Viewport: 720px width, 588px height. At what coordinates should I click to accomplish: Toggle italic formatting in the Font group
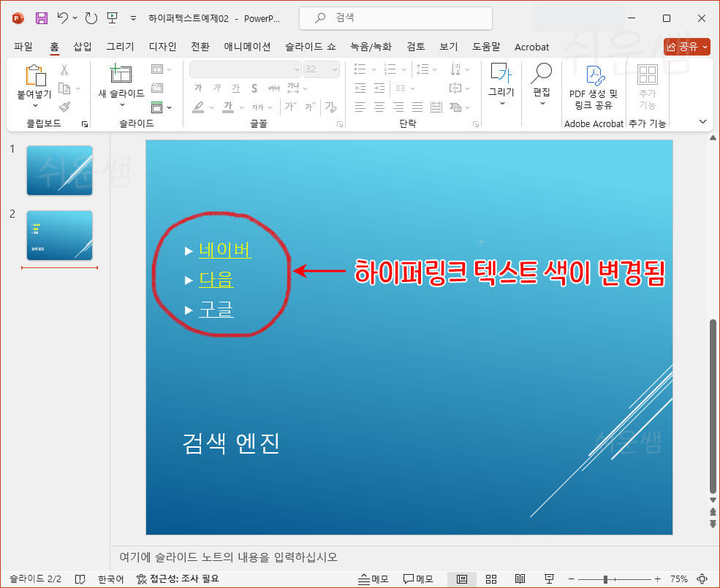(x=216, y=88)
